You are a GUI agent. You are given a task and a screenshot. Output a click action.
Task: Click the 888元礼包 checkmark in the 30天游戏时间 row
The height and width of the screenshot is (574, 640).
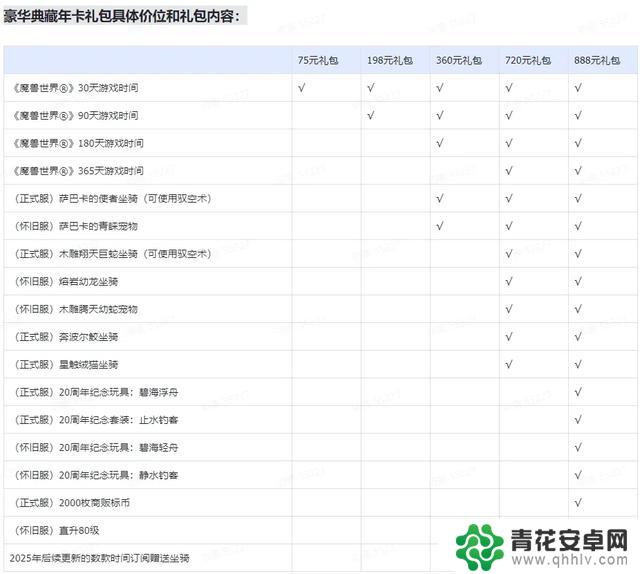[578, 88]
